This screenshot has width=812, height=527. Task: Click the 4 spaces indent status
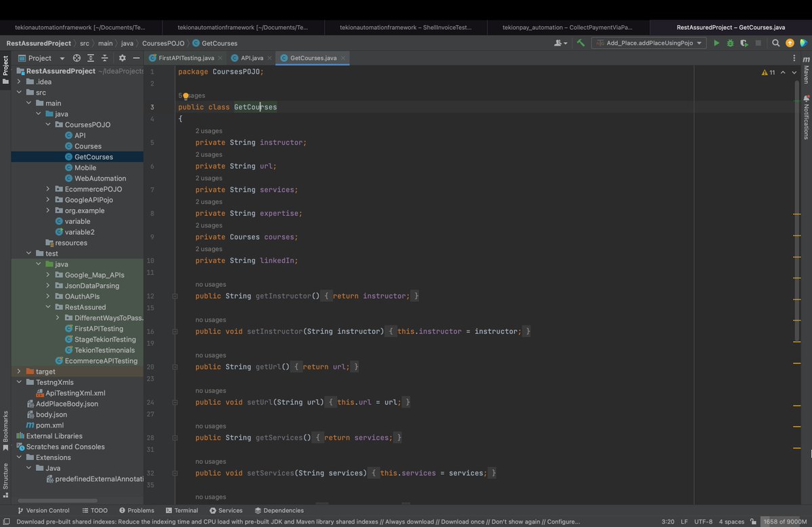click(x=732, y=522)
